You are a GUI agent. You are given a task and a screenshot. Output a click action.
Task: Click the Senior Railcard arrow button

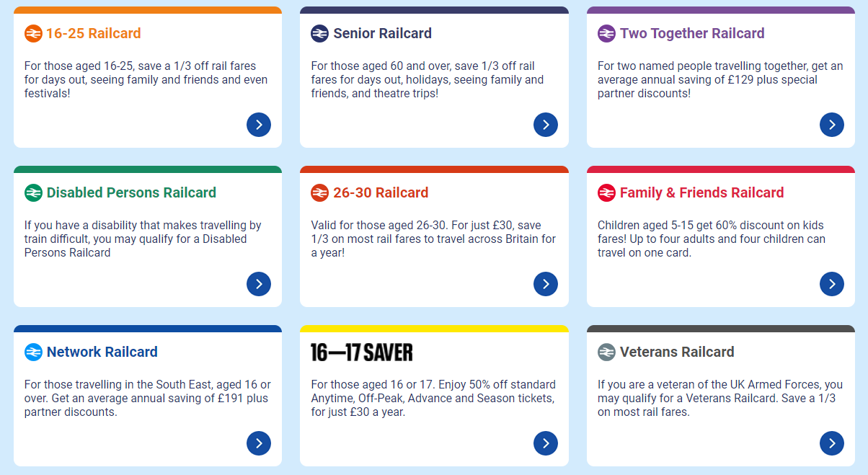tap(546, 125)
